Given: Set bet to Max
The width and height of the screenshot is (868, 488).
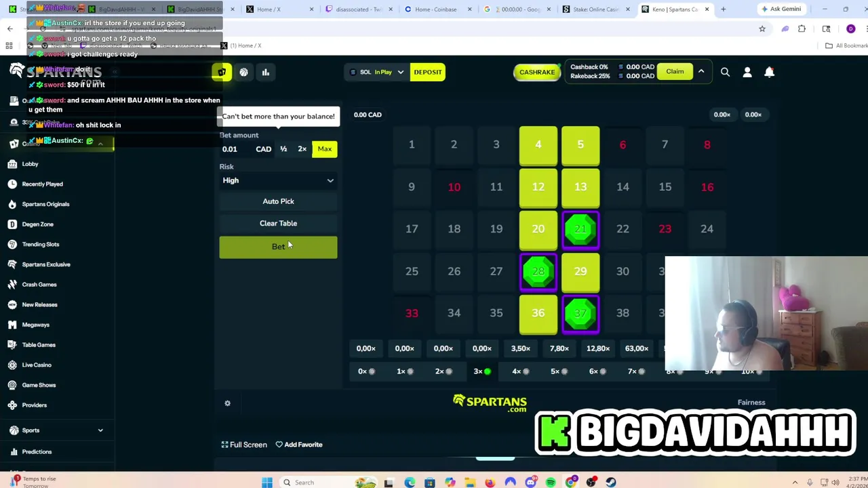Looking at the screenshot, I should 325,149.
